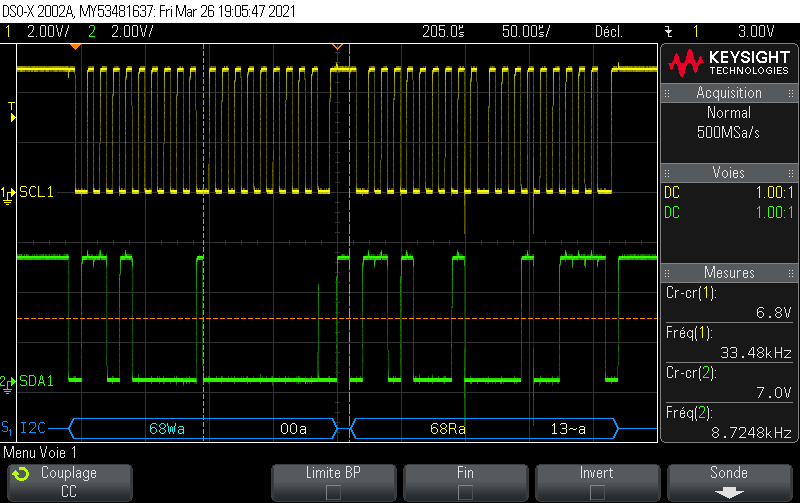Click the orange trigger position marker at top
The width and height of the screenshot is (800, 503).
click(x=337, y=47)
